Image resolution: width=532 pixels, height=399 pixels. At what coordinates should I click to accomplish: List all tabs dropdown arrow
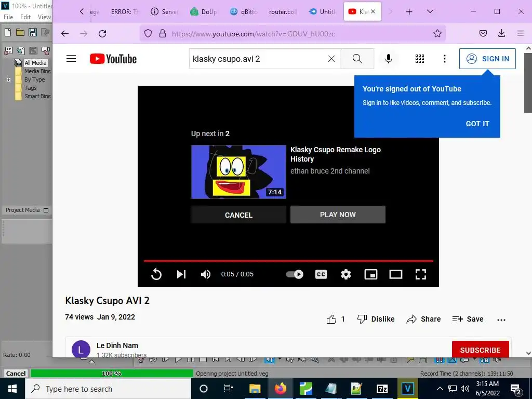point(430,11)
